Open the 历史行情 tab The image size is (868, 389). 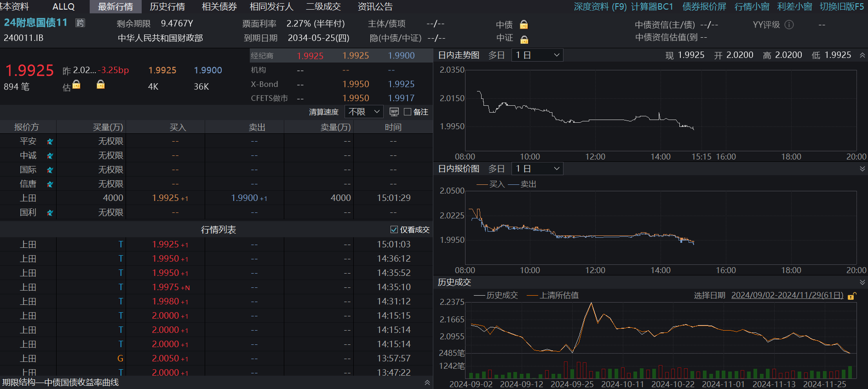[167, 6]
